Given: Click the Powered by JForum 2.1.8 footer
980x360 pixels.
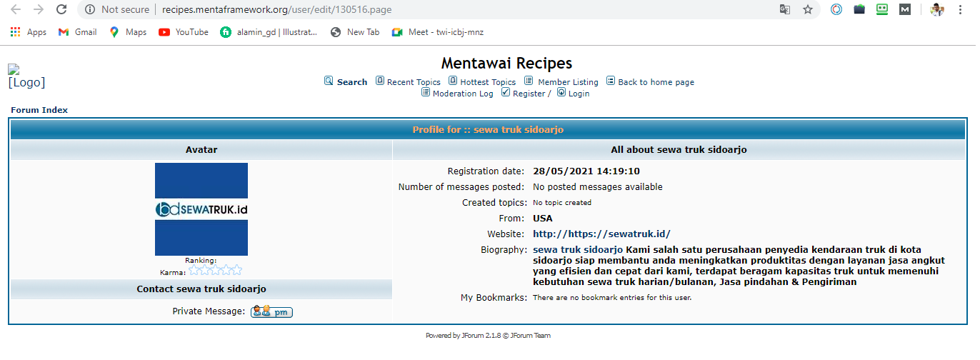Looking at the screenshot, I should [488, 335].
